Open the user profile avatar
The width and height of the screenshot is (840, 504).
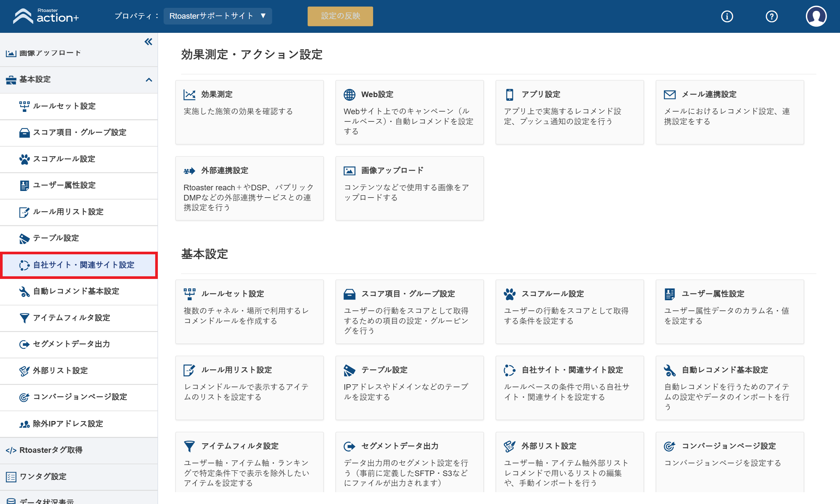(x=816, y=16)
